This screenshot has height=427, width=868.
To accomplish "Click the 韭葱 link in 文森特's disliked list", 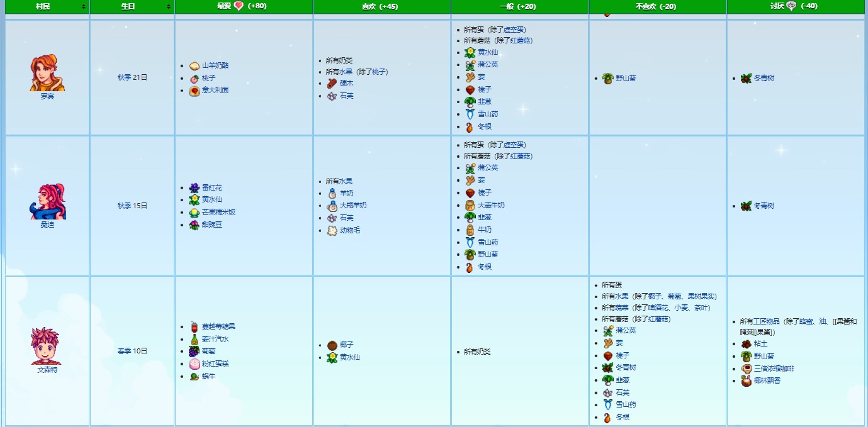I will click(623, 380).
